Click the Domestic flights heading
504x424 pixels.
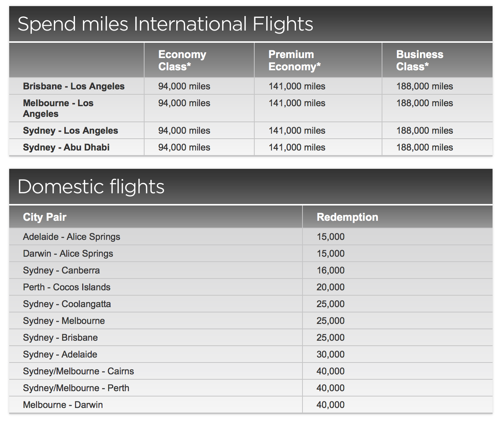(91, 187)
